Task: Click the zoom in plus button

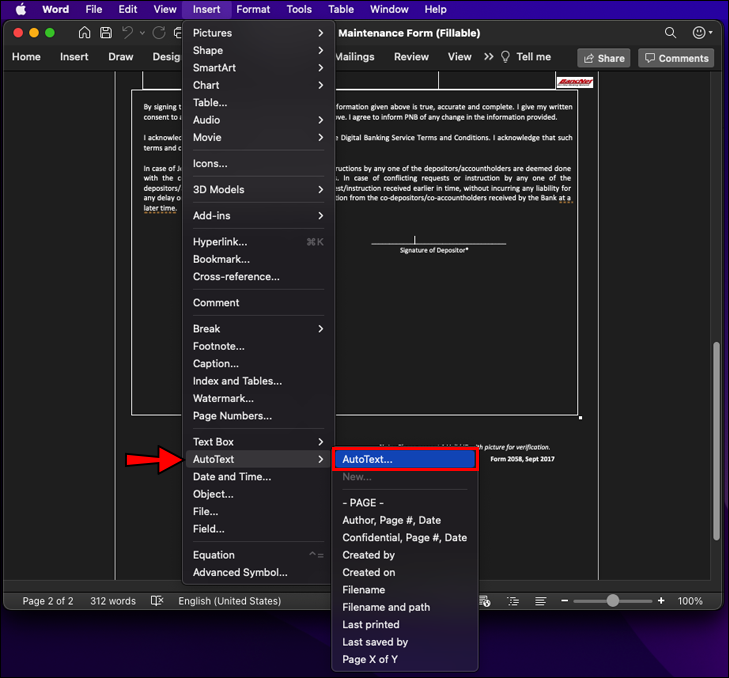Action: click(x=661, y=601)
